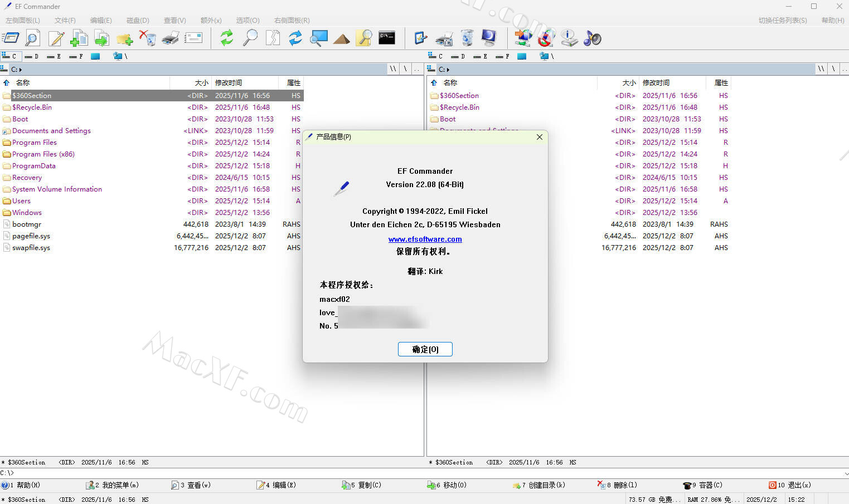This screenshot has height=504, width=849.
Task: Open the 选项(O) menu
Action: point(248,21)
